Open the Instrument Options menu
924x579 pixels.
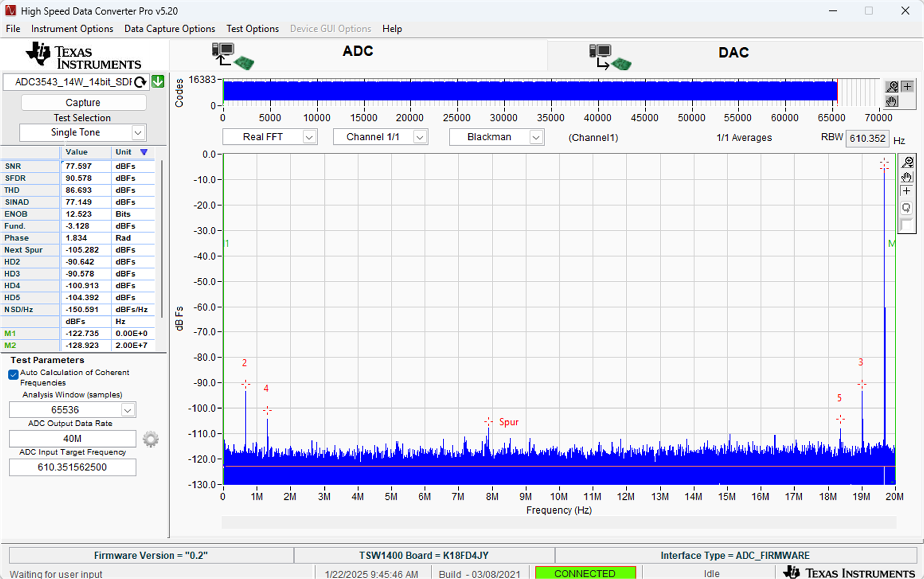click(72, 29)
